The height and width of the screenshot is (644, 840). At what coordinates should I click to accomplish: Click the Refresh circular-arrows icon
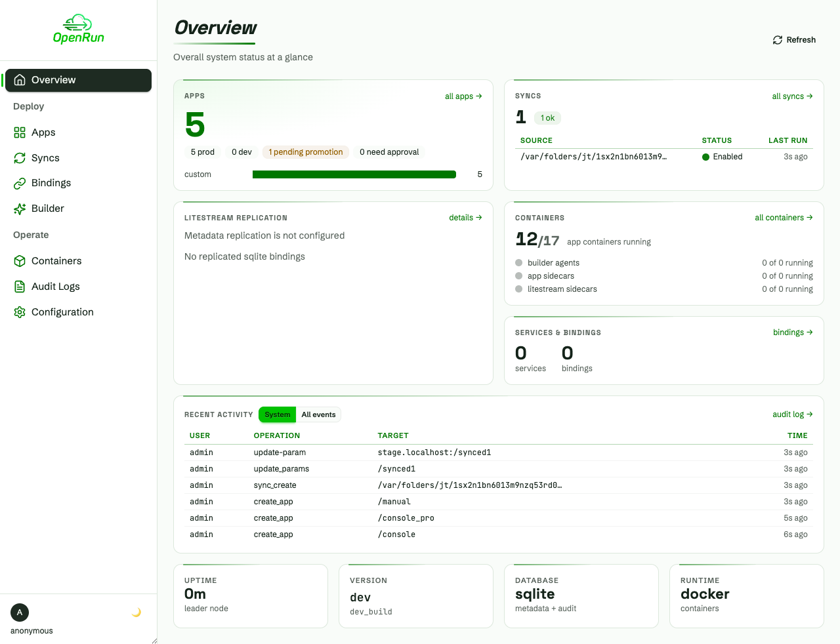(x=778, y=40)
